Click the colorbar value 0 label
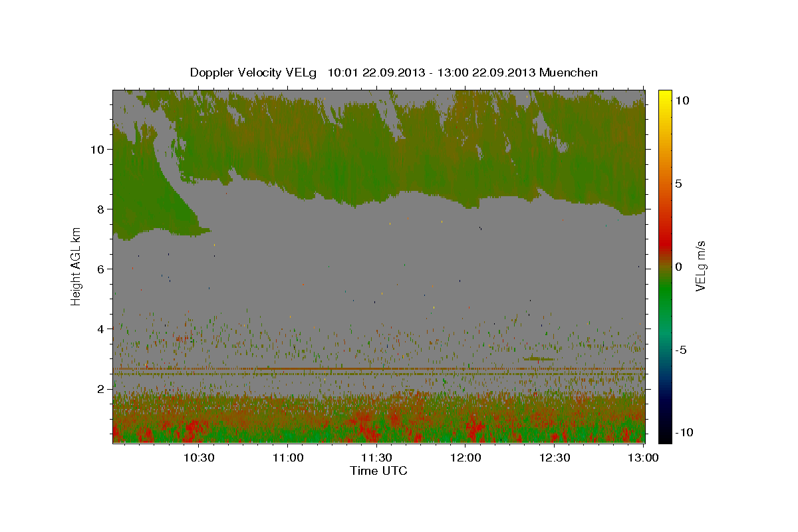 [x=679, y=267]
